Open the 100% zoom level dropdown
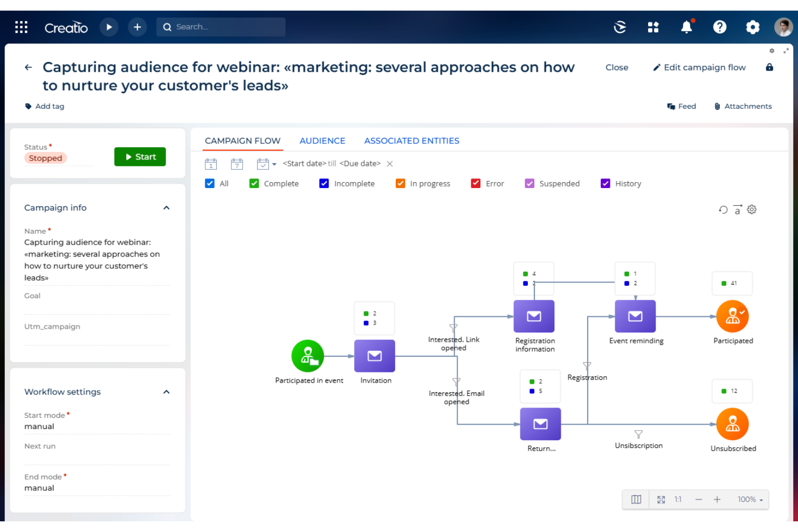The width and height of the screenshot is (798, 532). click(749, 499)
